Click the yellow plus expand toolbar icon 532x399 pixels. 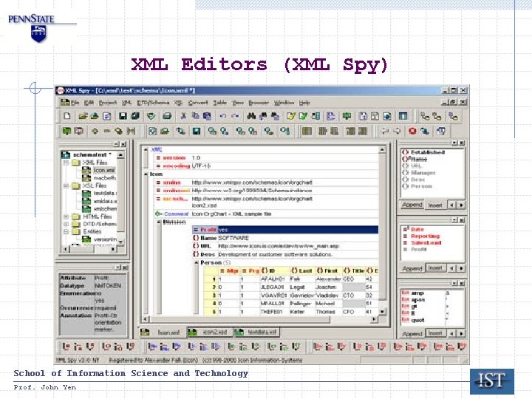tap(95, 131)
